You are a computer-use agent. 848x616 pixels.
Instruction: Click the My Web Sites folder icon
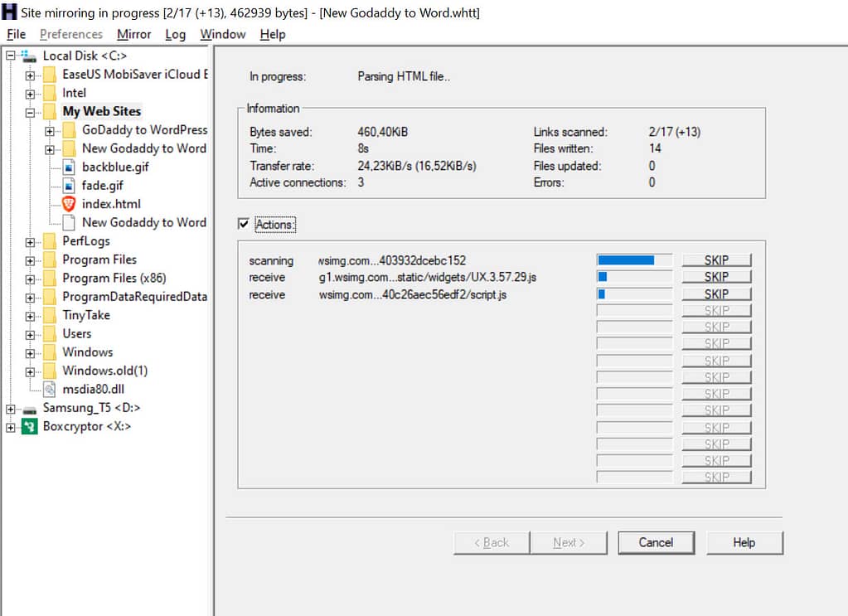pos(50,111)
